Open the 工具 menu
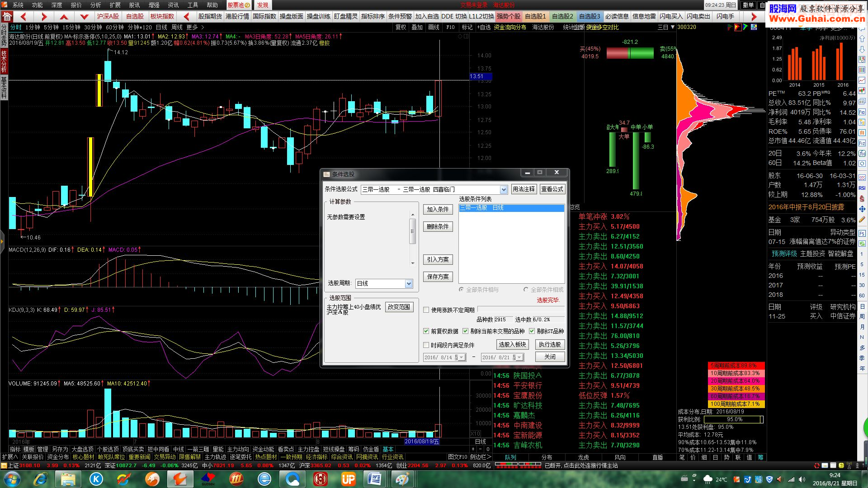 point(193,5)
